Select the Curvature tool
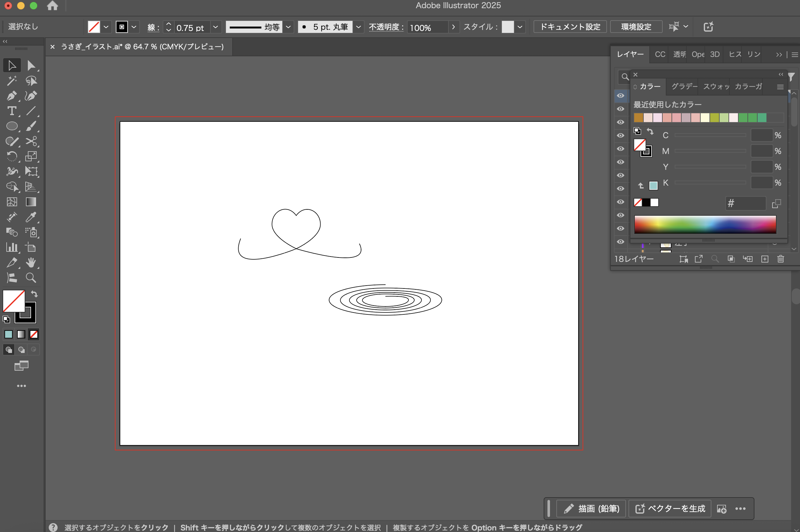The height and width of the screenshot is (532, 800). pyautogui.click(x=31, y=96)
